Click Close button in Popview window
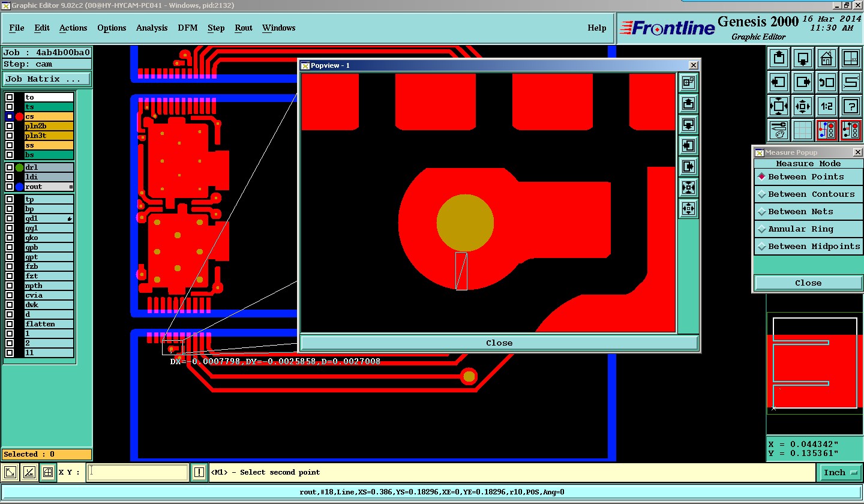Screen dimensions: 864x504 499,343
